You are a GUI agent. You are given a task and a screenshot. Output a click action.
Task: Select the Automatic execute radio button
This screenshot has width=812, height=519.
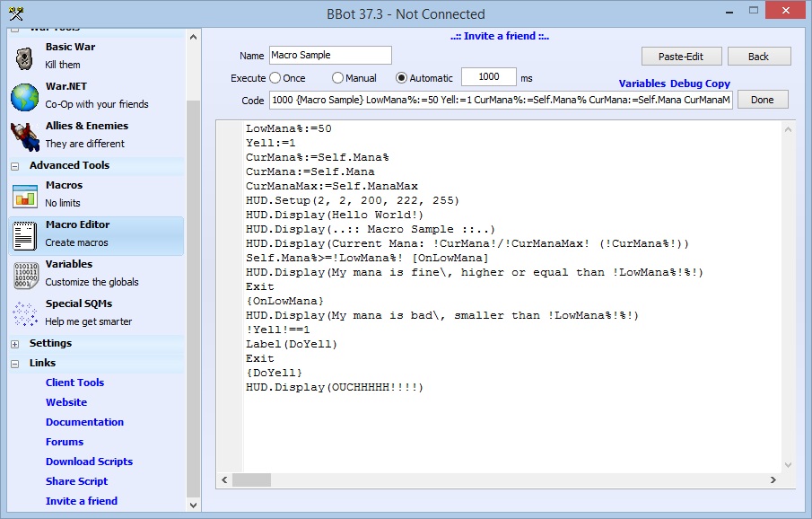point(402,78)
